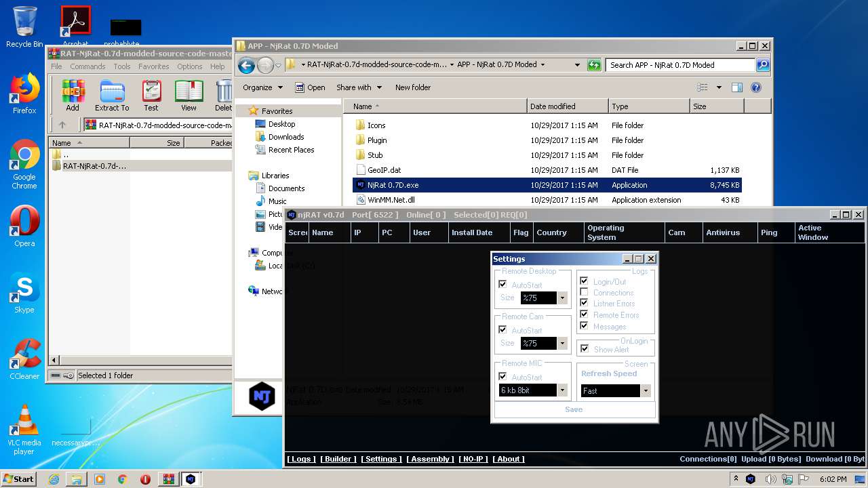The height and width of the screenshot is (488, 868).
Task: Enable Connections log checkbox
Action: tap(584, 292)
